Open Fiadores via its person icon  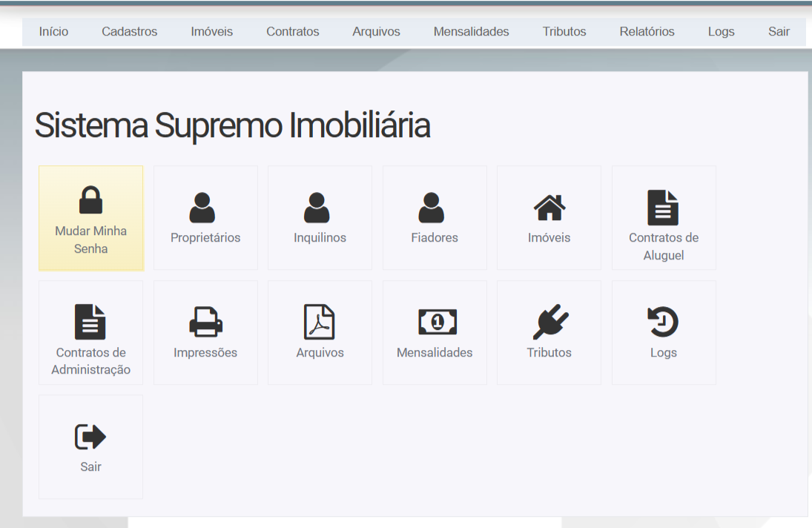pos(431,208)
